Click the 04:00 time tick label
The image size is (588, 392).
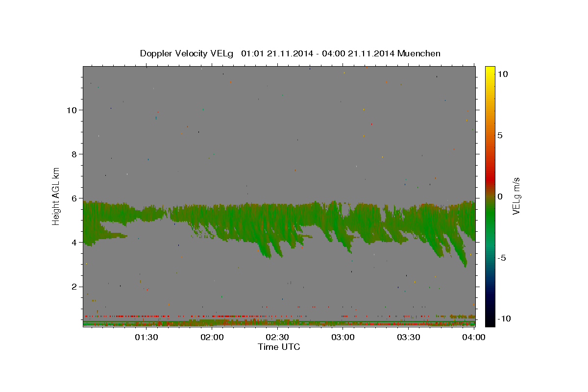(474, 337)
